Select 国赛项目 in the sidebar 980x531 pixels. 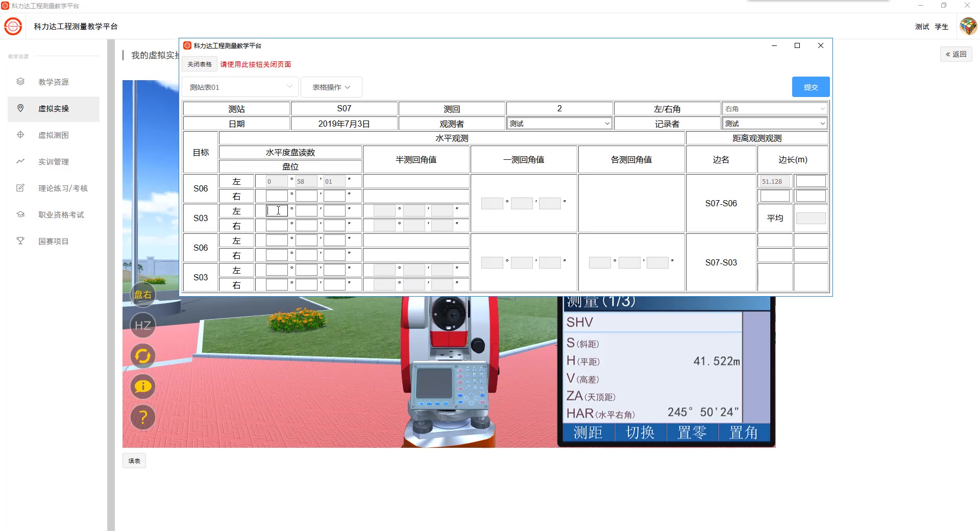[x=54, y=241]
